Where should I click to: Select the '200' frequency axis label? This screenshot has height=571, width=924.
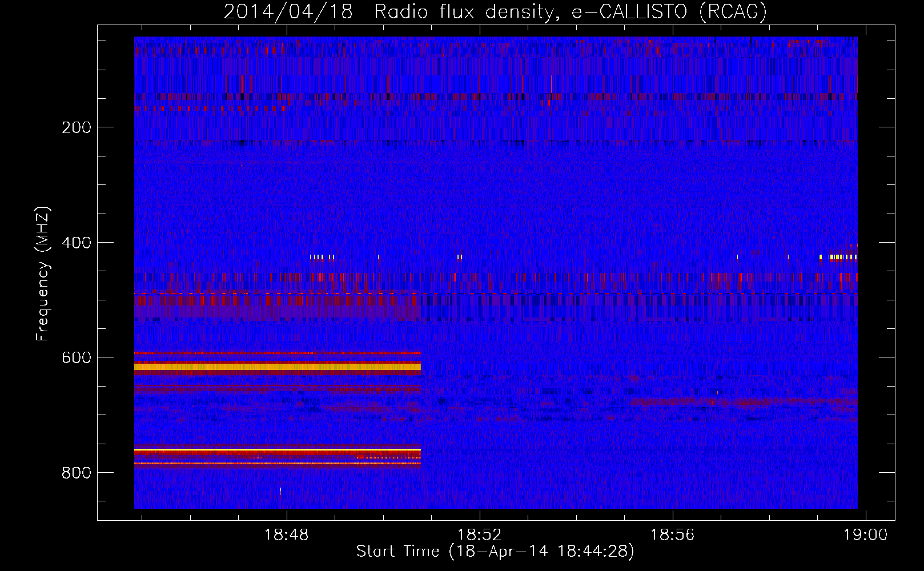tap(77, 127)
